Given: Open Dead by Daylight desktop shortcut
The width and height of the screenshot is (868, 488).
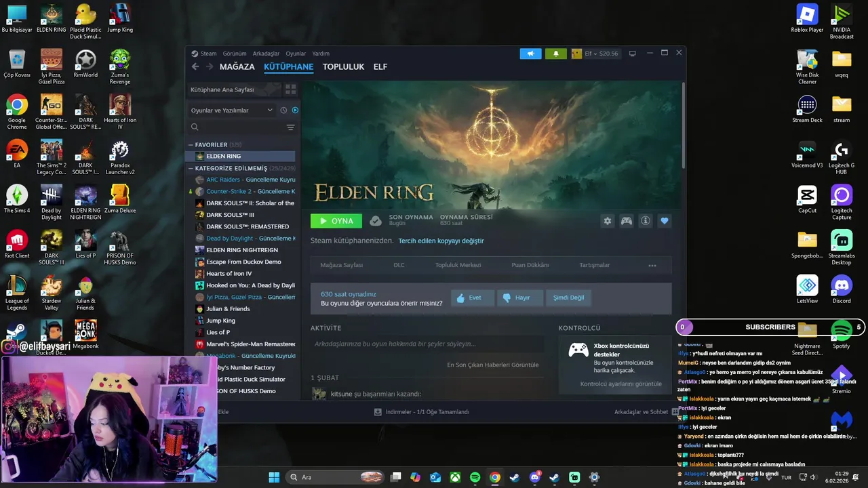Looking at the screenshot, I should [x=51, y=203].
